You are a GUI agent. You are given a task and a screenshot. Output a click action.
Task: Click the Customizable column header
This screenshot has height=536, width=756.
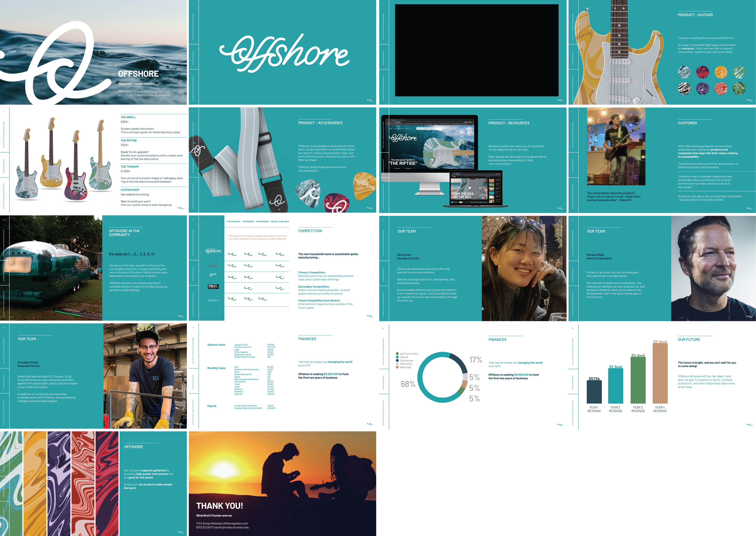click(233, 221)
